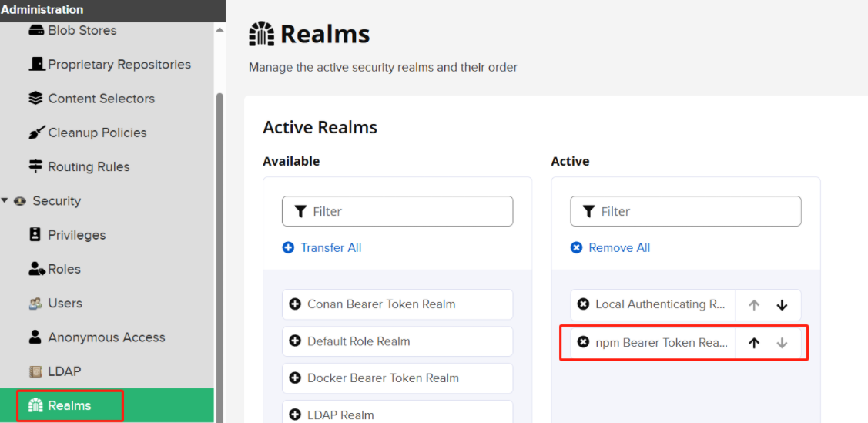Screen dimensions: 868x423
Task: Click the Realms page header icon
Action: [261, 34]
